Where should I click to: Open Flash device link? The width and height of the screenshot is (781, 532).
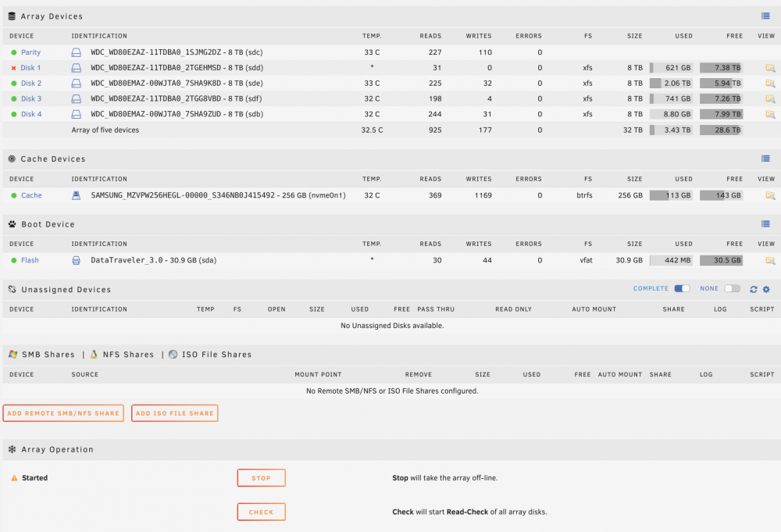coord(30,260)
